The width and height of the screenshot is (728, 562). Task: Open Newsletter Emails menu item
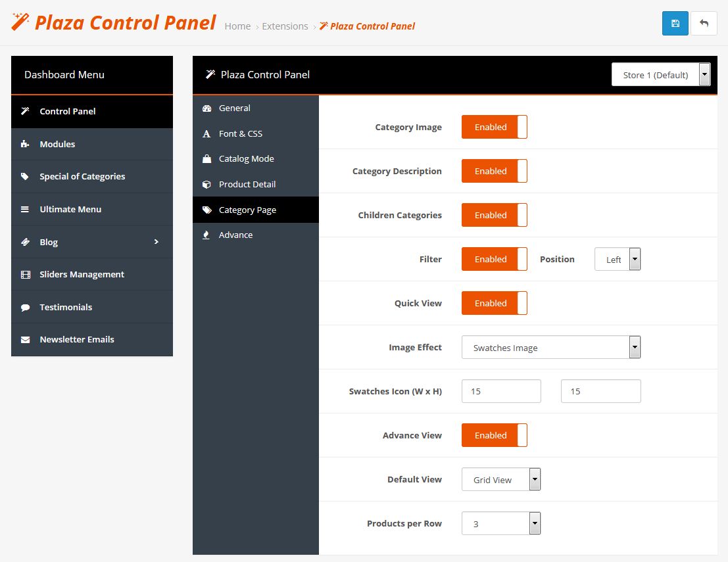pos(92,340)
